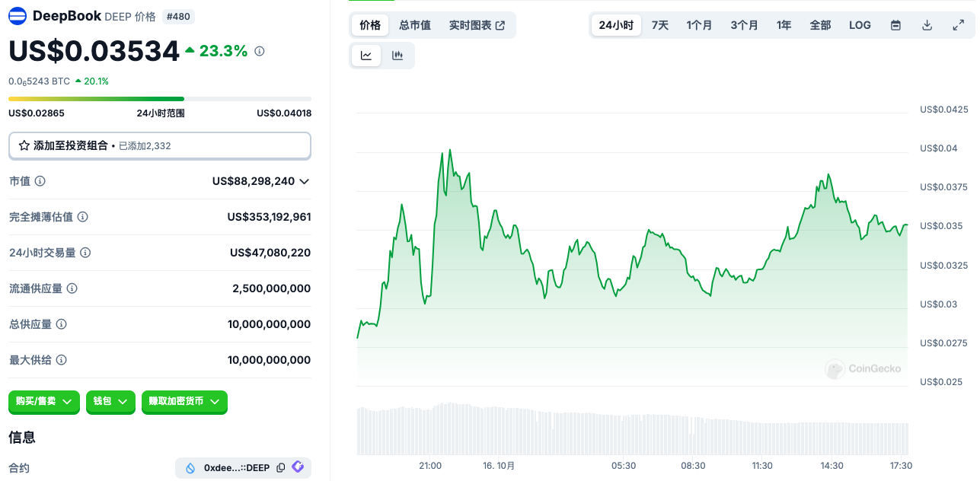
Task: Expand chart to fullscreen
Action: tap(959, 25)
